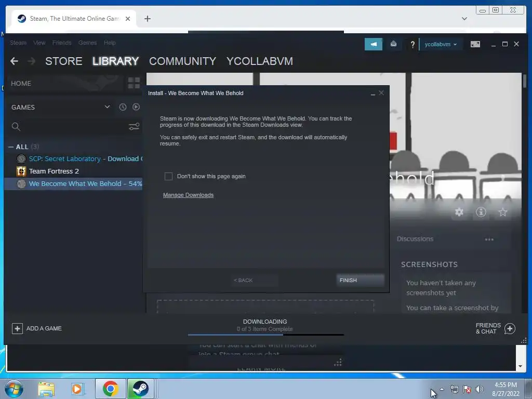Select We Become What We Behold in list
The height and width of the screenshot is (399, 532).
pos(73,183)
